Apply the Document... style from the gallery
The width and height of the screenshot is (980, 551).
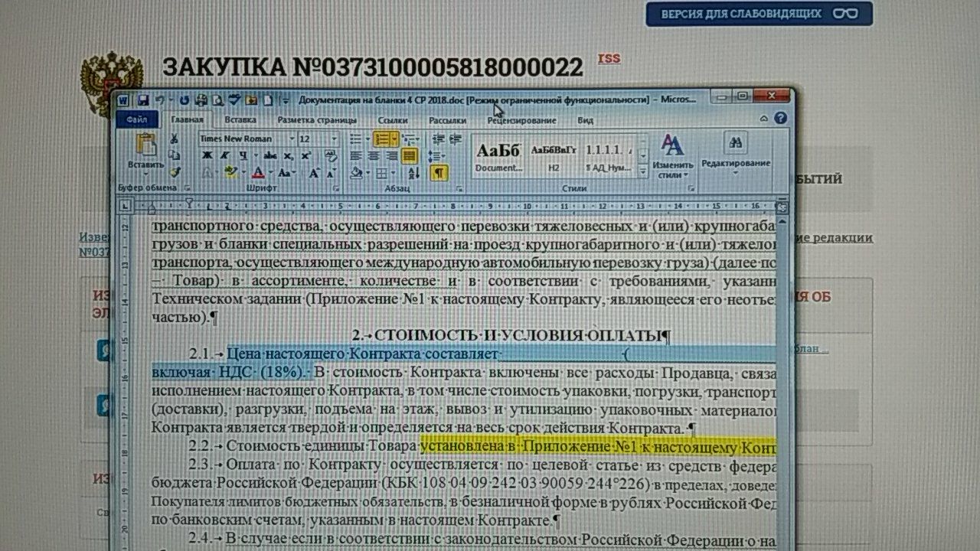[498, 155]
